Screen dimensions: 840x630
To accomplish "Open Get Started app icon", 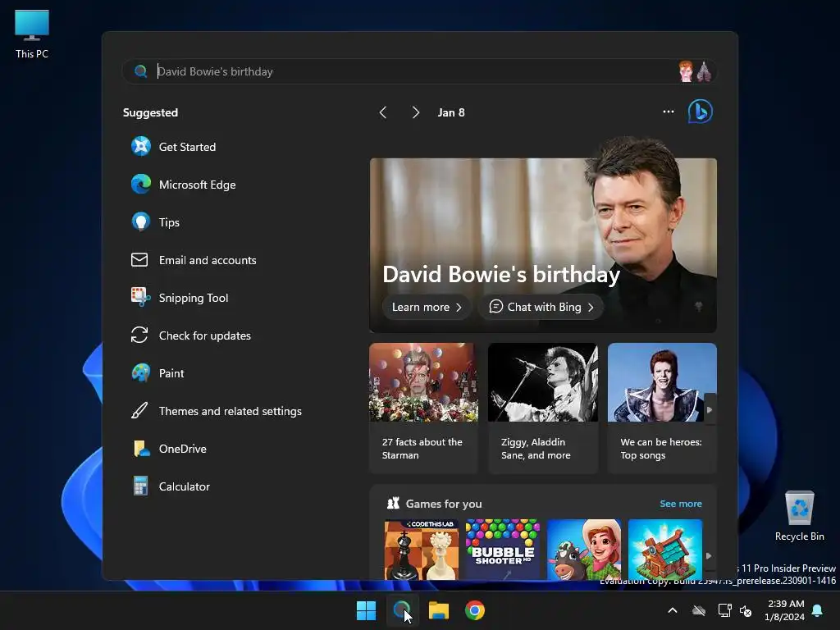I will pos(141,146).
